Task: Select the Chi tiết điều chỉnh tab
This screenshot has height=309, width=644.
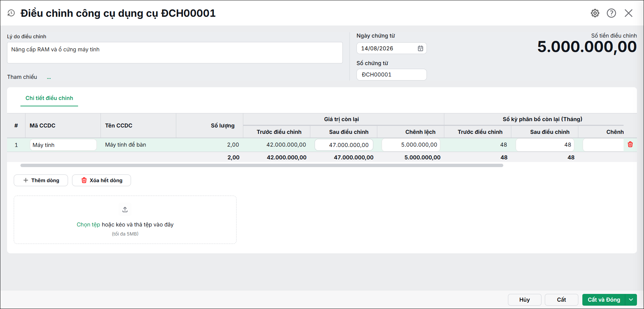Action: 49,98
